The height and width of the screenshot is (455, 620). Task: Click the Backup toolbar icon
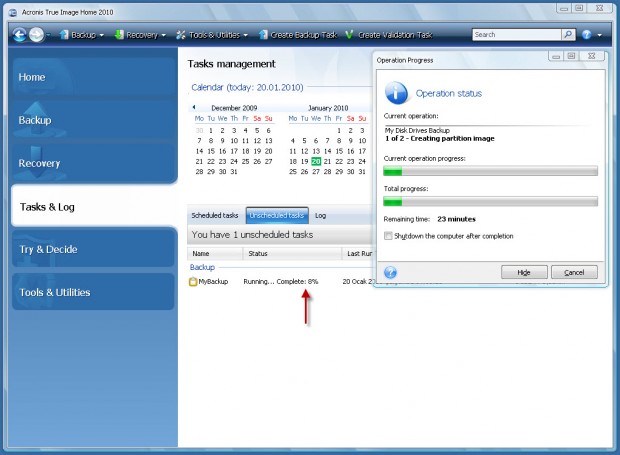(64, 35)
